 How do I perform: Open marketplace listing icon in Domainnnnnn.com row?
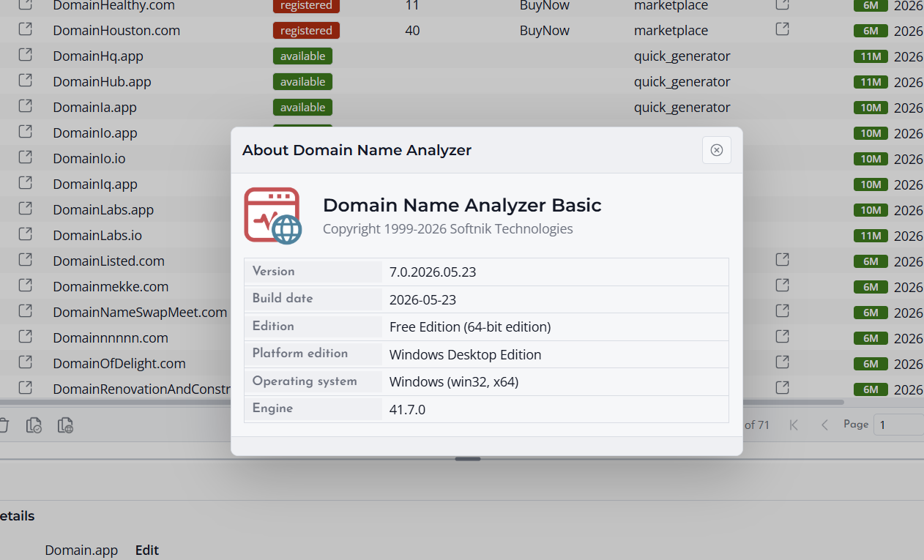point(782,337)
